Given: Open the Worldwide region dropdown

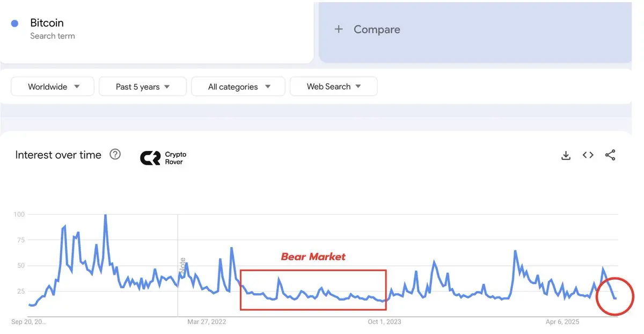Looking at the screenshot, I should pyautogui.click(x=53, y=86).
